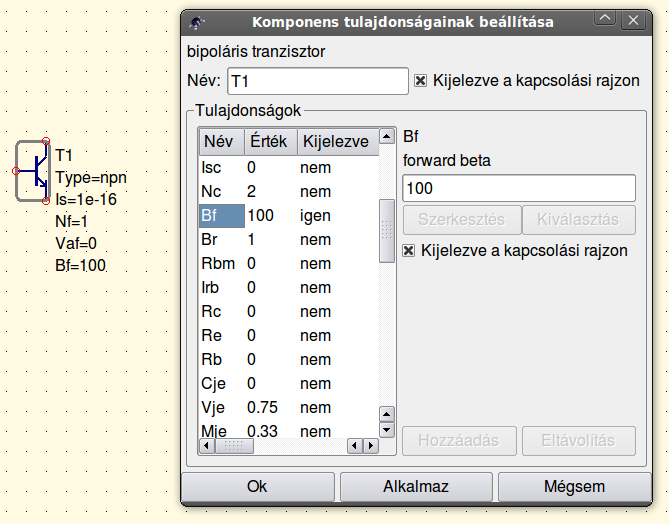
Task: Click the Név text field containing T1
Action: pos(318,80)
